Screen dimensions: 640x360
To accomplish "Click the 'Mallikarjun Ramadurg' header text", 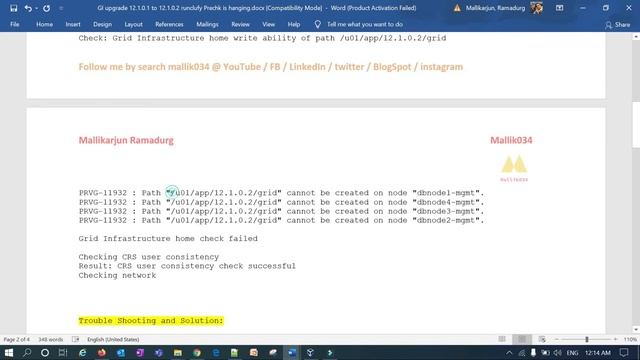I will (126, 140).
